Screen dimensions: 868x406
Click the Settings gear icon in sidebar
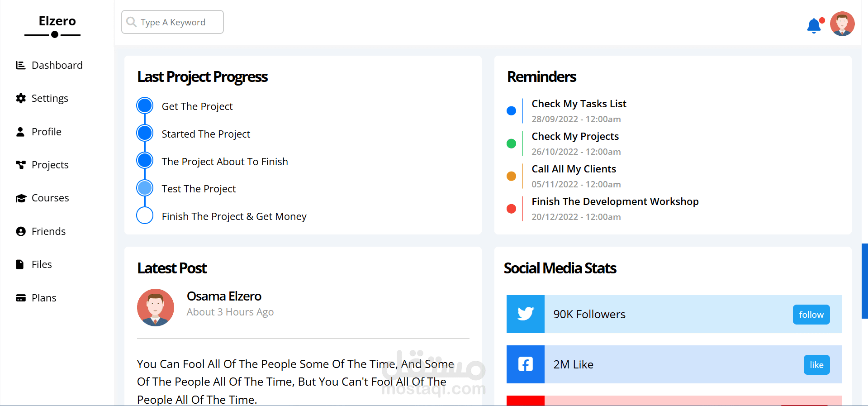[x=21, y=98]
